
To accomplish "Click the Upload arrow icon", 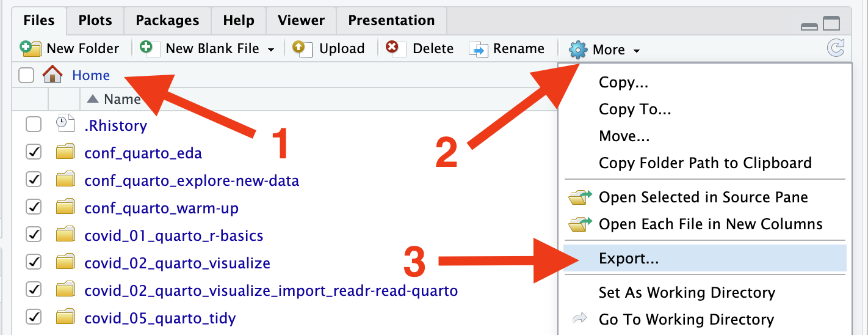I will click(x=302, y=48).
